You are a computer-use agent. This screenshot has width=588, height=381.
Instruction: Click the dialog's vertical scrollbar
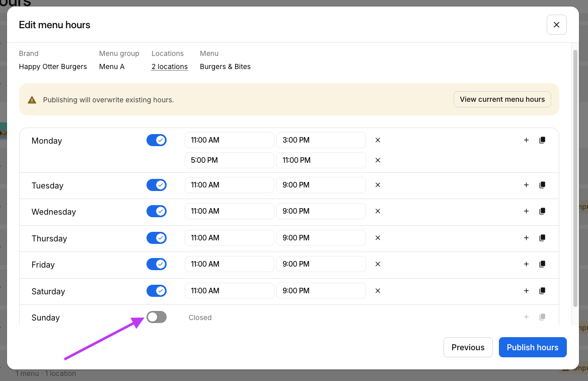(x=575, y=176)
